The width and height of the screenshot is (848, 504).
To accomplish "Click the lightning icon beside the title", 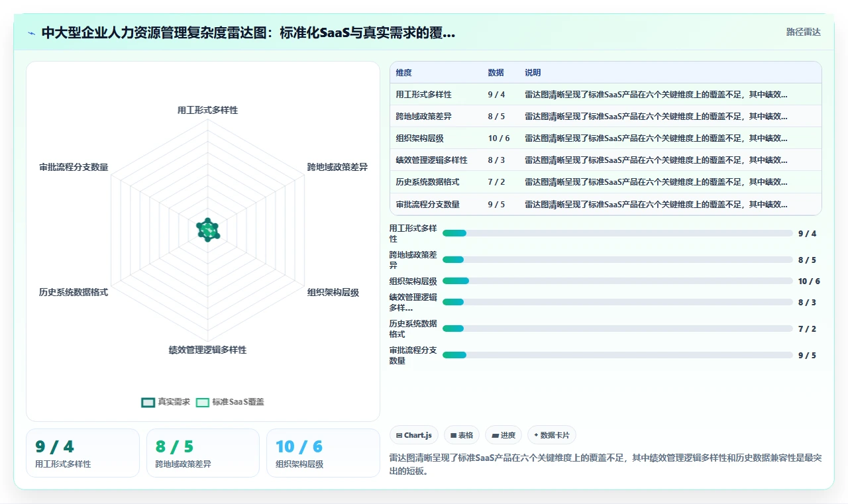I will click(31, 33).
